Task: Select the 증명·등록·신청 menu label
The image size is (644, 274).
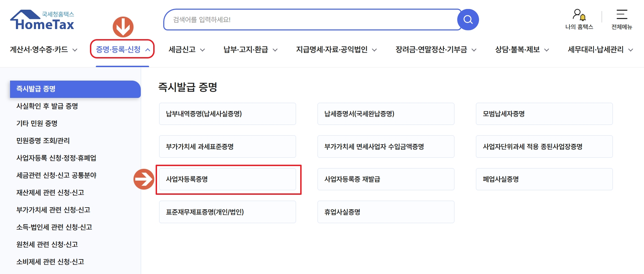Action: [x=118, y=49]
